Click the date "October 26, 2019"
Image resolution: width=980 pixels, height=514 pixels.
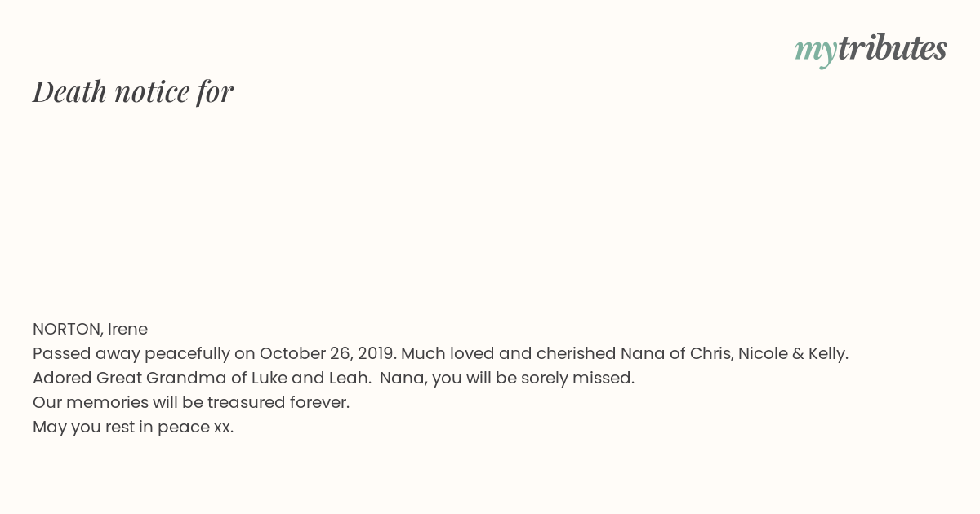(327, 354)
